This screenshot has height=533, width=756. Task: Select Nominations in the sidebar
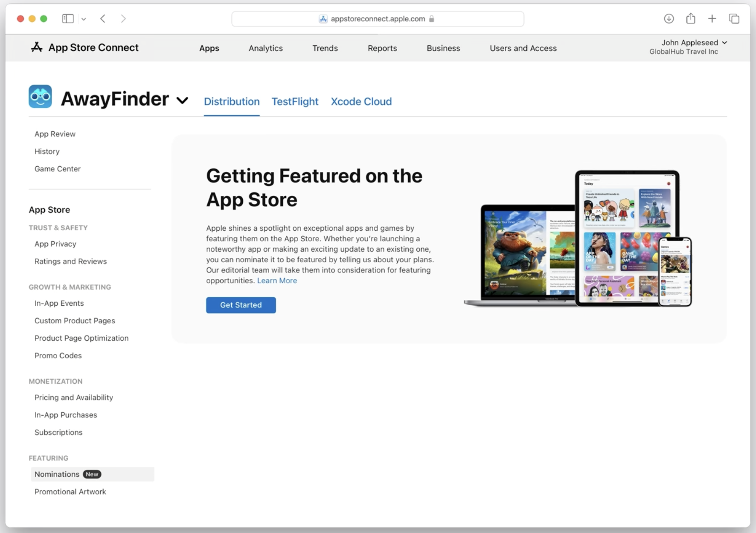click(93, 474)
